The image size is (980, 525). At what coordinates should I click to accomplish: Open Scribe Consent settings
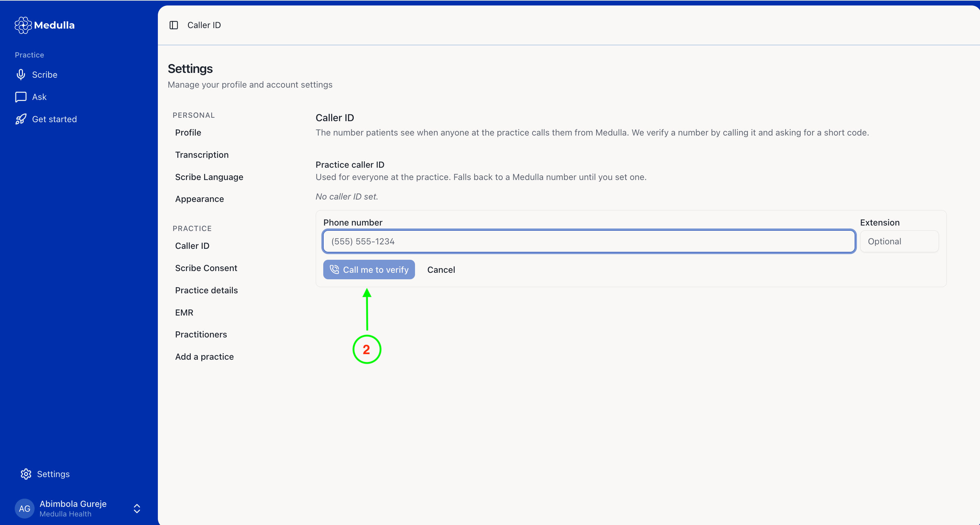pos(206,268)
